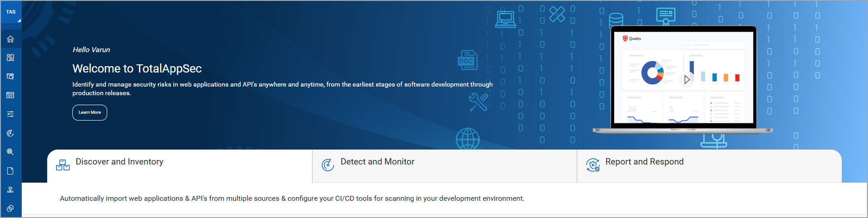Select the Discover and Inventory tab
868x218 pixels.
pyautogui.click(x=180, y=166)
